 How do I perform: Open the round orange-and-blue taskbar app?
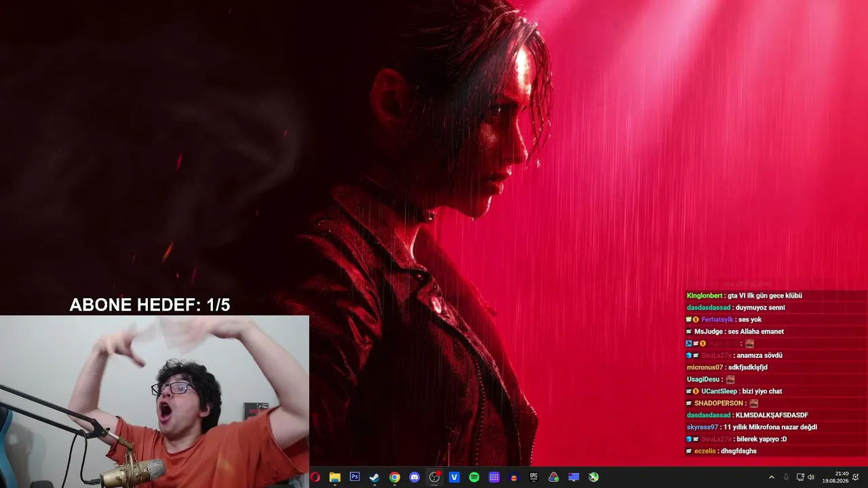514,477
